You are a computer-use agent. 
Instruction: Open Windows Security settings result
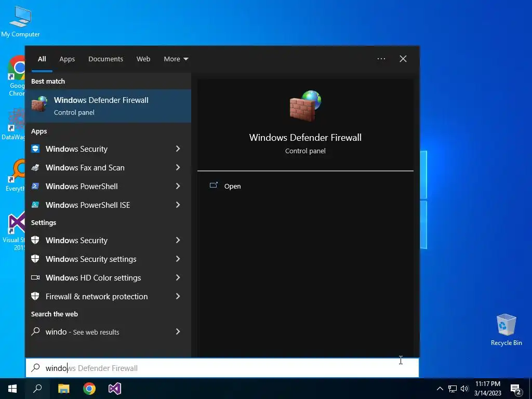(108, 259)
